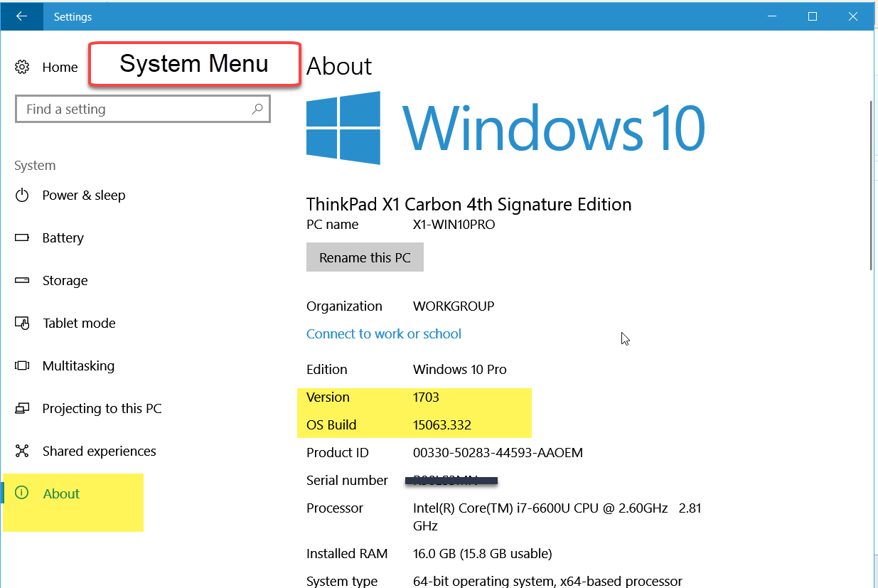Open Connect to work or school link
878x588 pixels.
point(384,333)
